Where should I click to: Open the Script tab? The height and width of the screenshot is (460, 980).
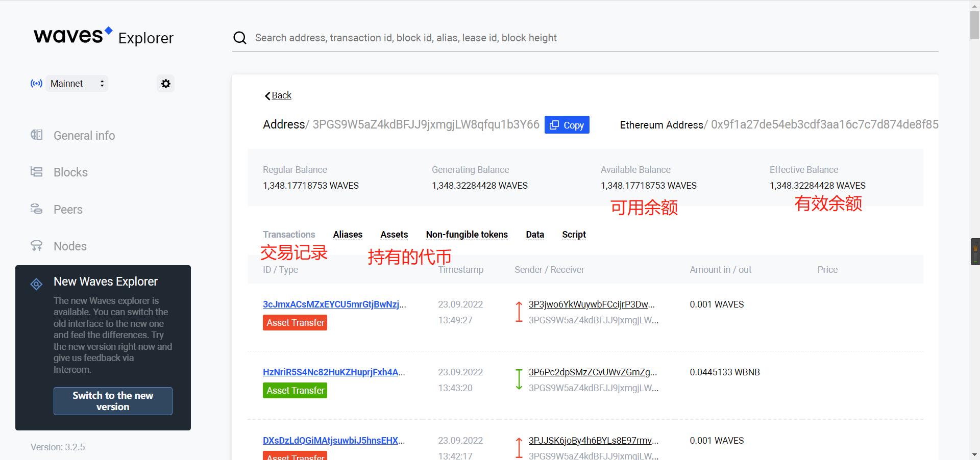[573, 235]
